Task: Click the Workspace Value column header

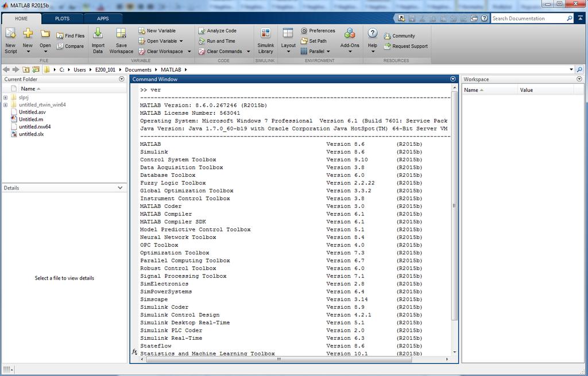Action: point(527,90)
